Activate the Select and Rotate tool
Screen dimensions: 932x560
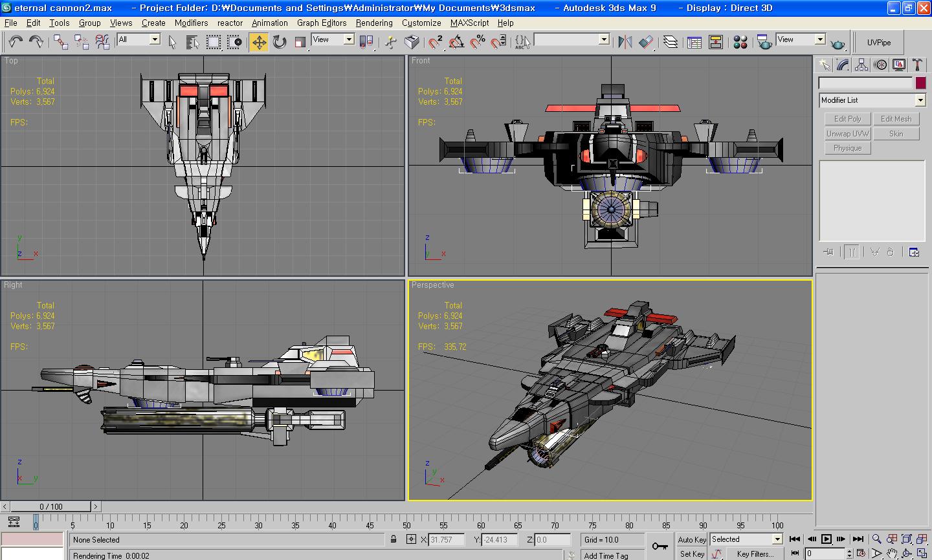pos(280,42)
